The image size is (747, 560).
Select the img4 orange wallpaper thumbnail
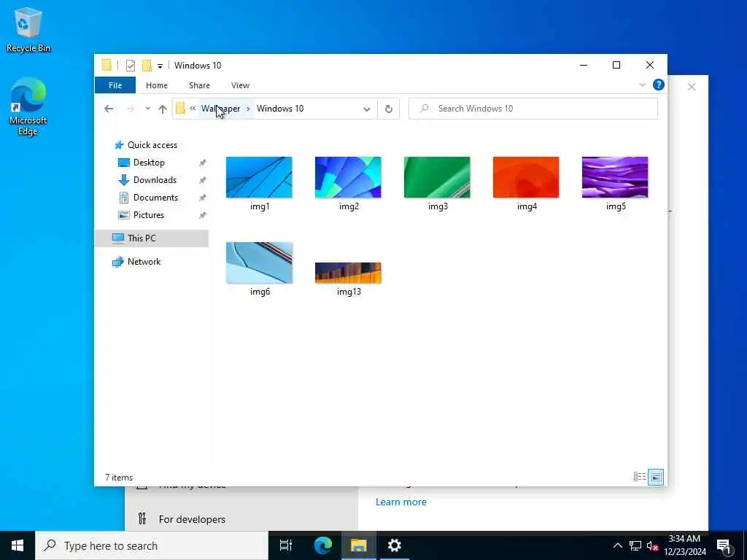point(526,177)
